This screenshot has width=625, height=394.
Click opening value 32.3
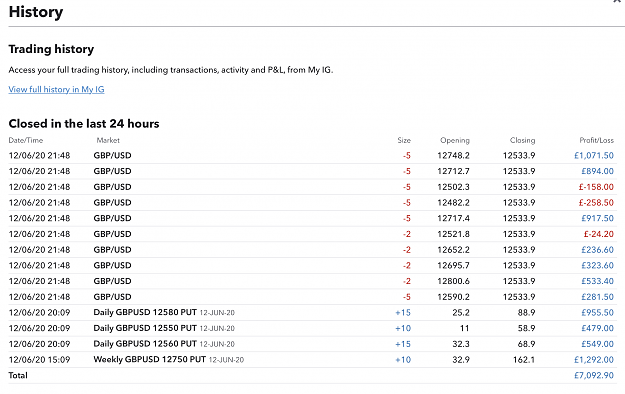pos(461,344)
